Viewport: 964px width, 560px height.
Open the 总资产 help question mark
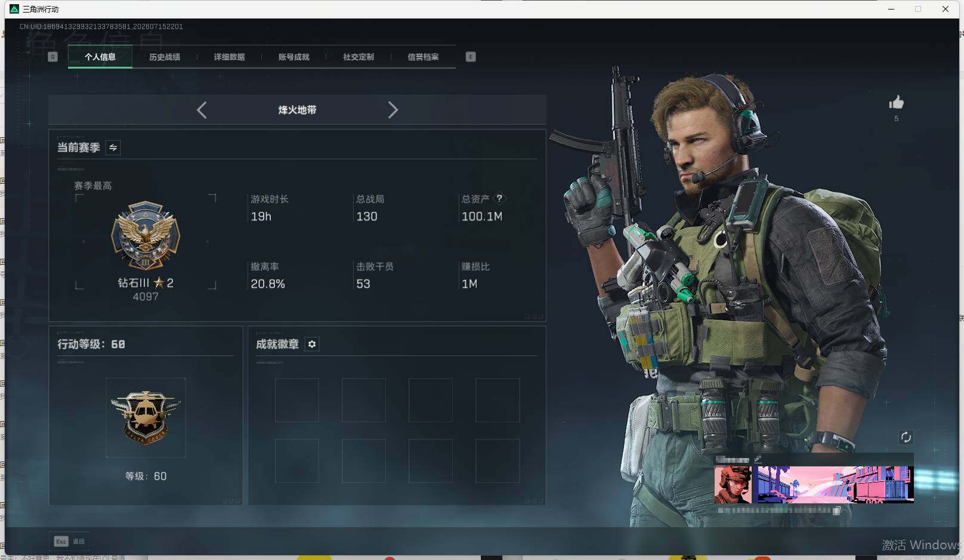499,198
